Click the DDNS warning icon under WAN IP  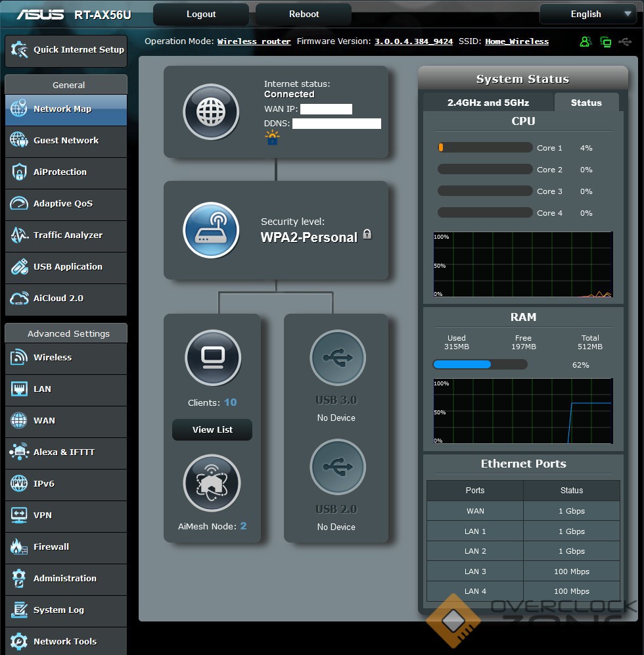click(272, 137)
